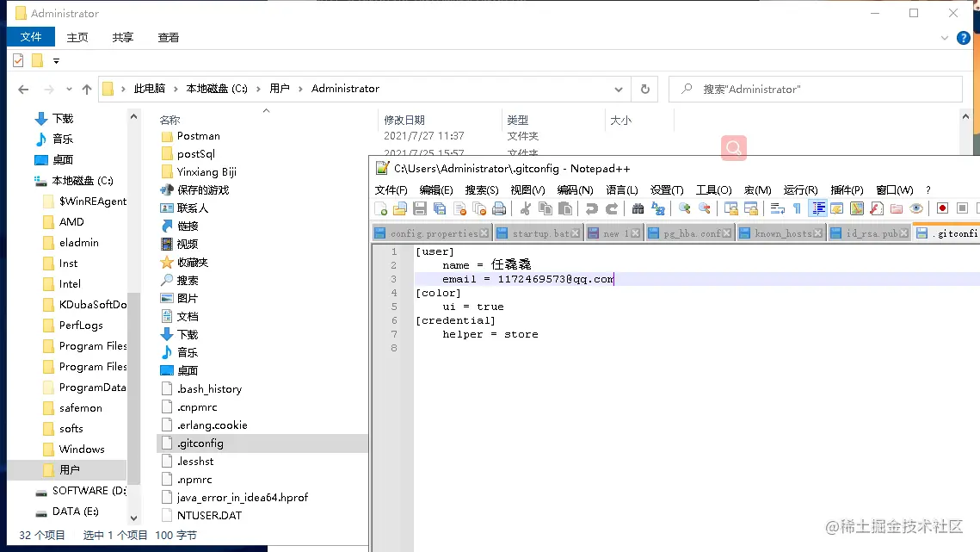Image resolution: width=980 pixels, height=552 pixels.
Task: Toggle show all characters pilcrow icon
Action: click(x=797, y=209)
